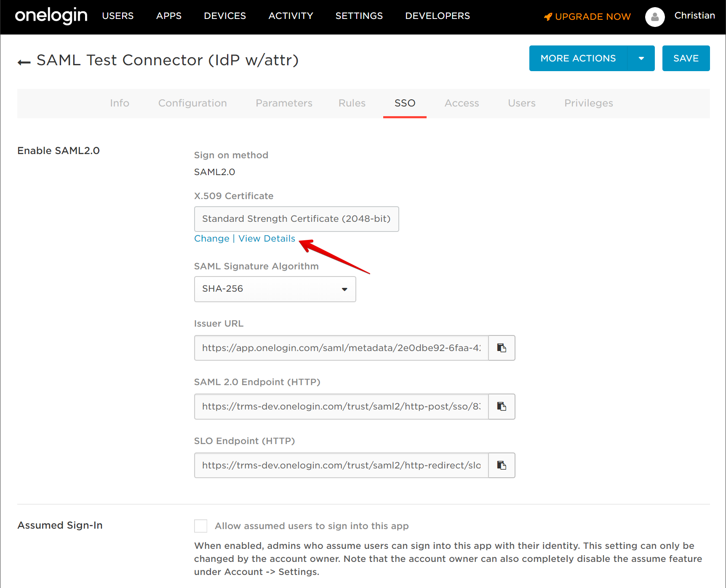This screenshot has width=726, height=588.
Task: Click the 'SLO Endpoint (HTTP)' label
Action: click(x=245, y=441)
